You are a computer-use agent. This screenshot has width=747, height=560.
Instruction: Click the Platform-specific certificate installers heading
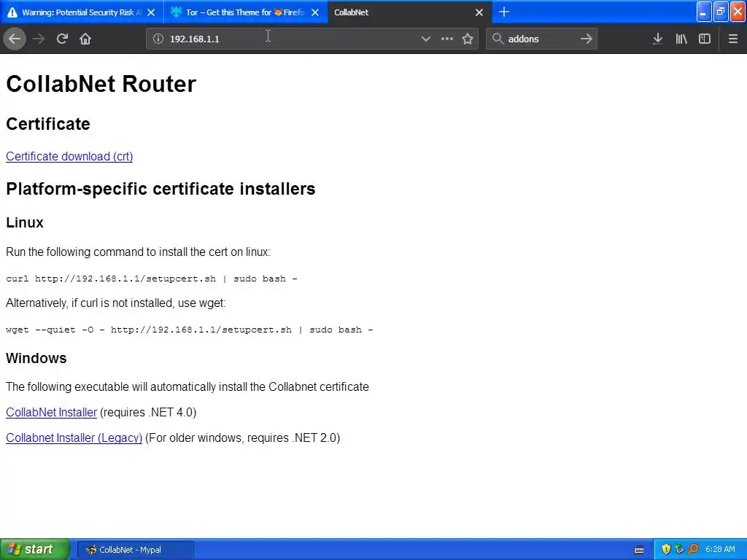pyautogui.click(x=160, y=189)
